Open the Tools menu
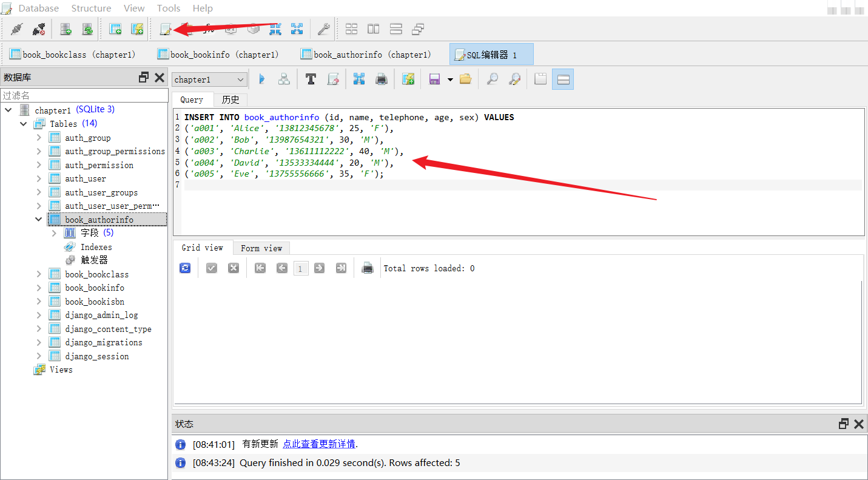 pyautogui.click(x=168, y=8)
